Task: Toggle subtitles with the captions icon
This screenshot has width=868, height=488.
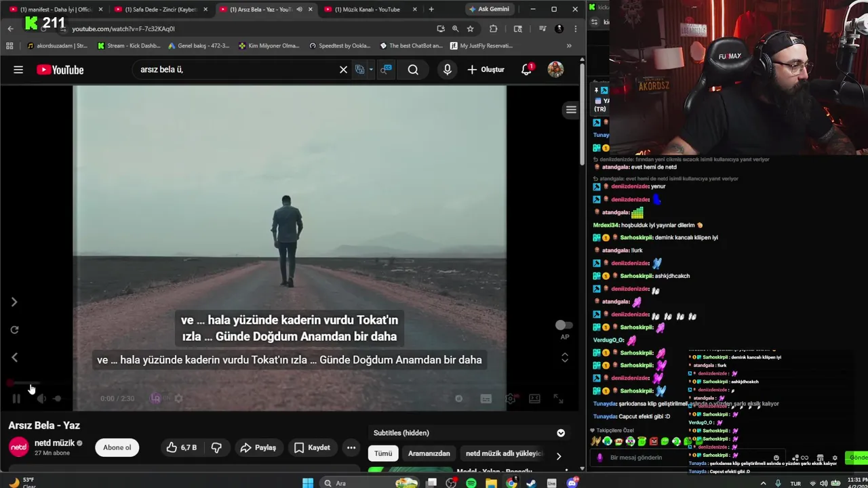Action: 486,399
